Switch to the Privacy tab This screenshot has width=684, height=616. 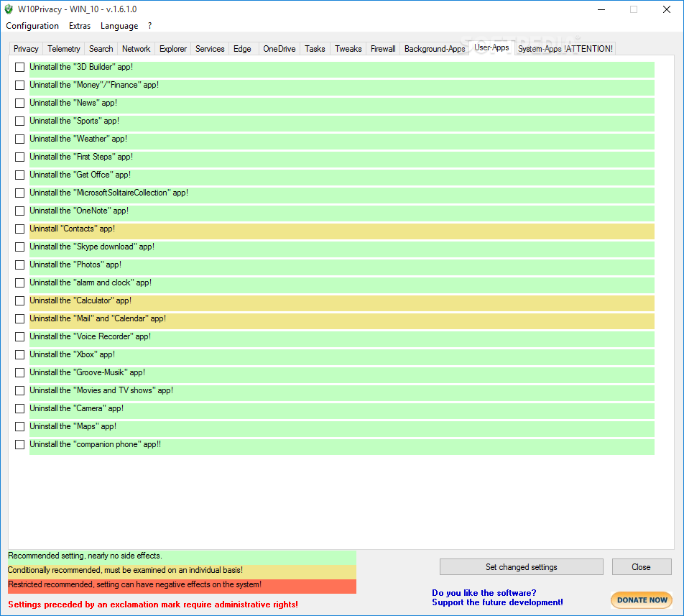coord(26,49)
